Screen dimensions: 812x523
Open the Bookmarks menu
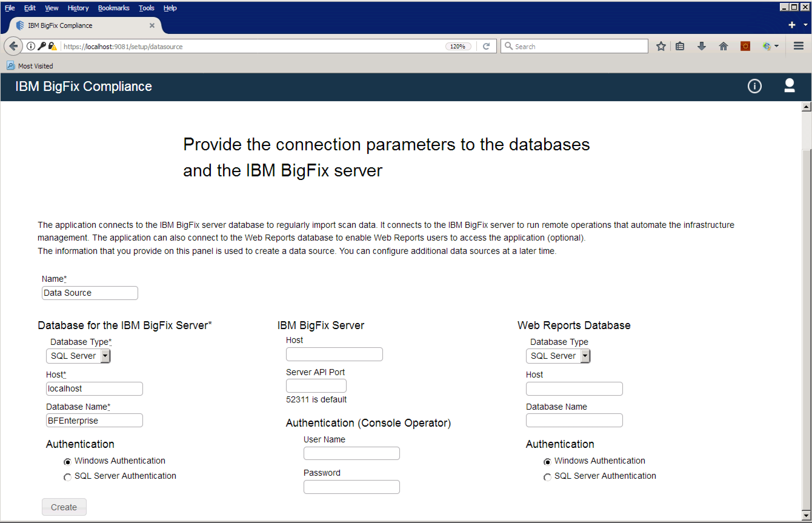(x=113, y=8)
